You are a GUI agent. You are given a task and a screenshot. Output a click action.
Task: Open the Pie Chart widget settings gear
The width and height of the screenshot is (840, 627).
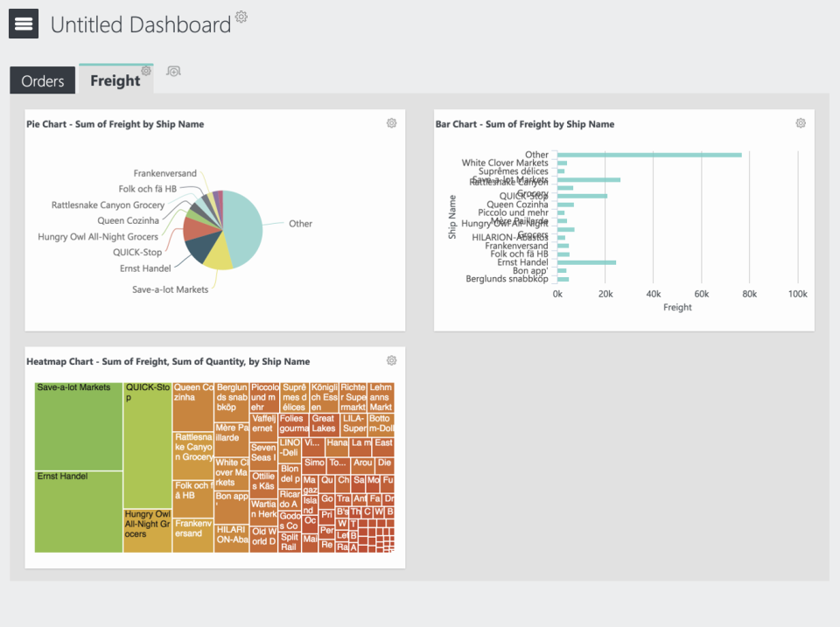click(391, 123)
